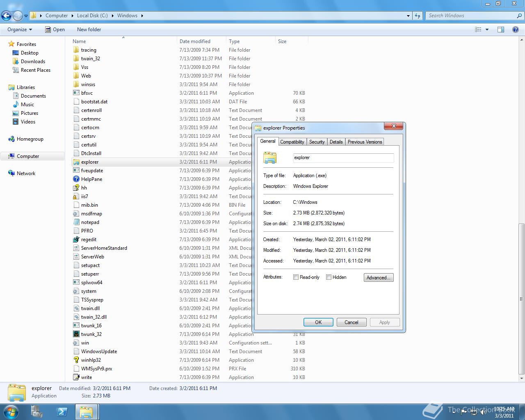Open PowerShell from taskbar

[x=62, y=412]
